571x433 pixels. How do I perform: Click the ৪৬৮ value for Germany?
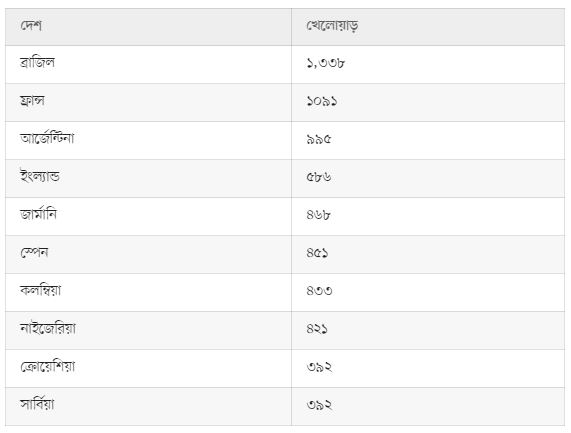pos(319,215)
